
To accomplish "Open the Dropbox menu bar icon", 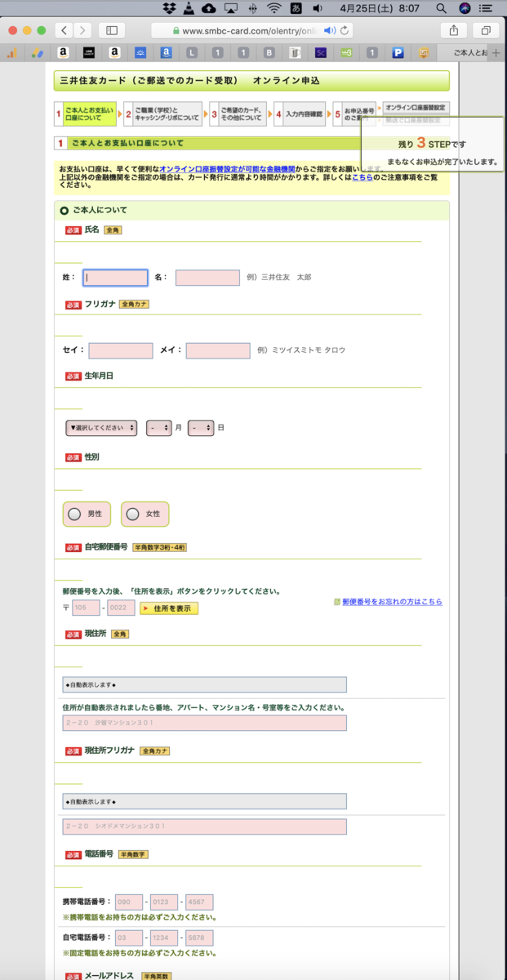I will click(168, 7).
